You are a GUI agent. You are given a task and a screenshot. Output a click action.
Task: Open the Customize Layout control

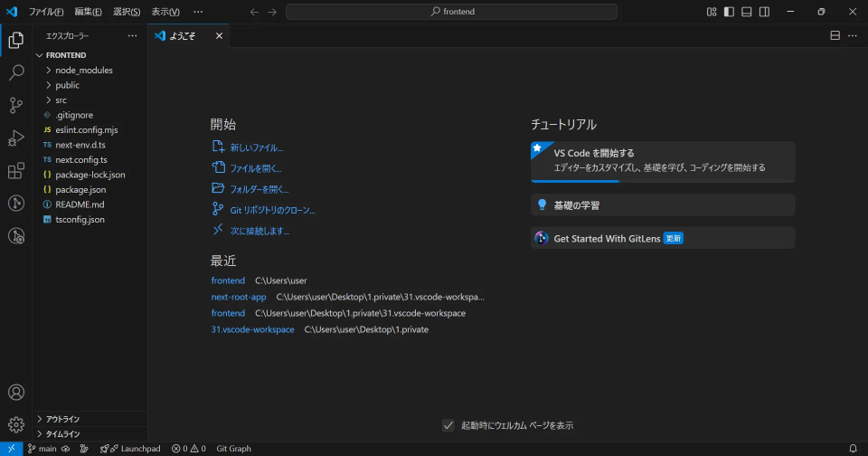(x=712, y=12)
